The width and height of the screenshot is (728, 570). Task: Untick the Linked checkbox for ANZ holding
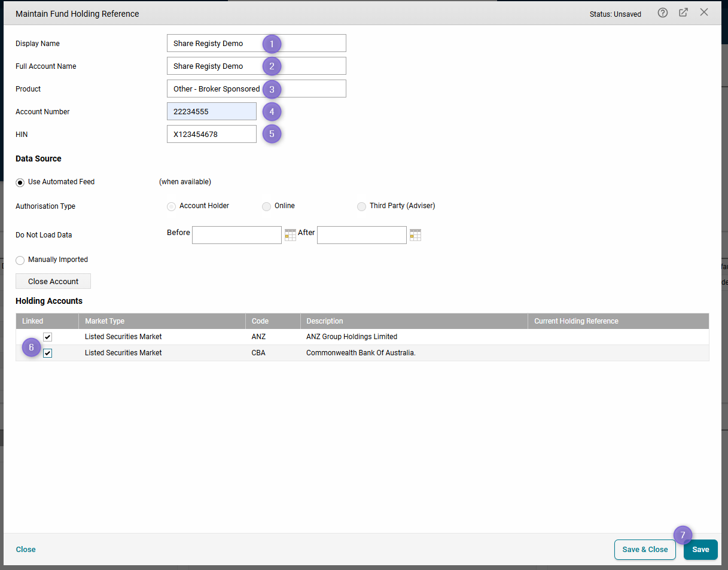point(47,336)
